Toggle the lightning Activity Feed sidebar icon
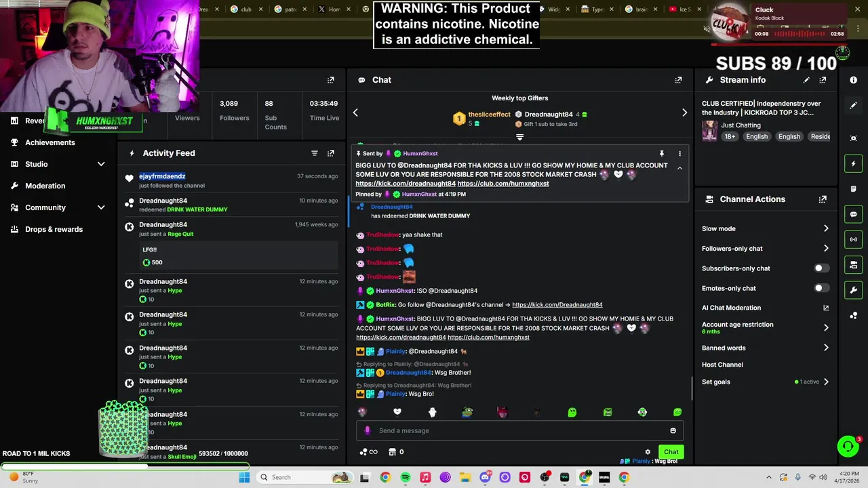 [853, 163]
